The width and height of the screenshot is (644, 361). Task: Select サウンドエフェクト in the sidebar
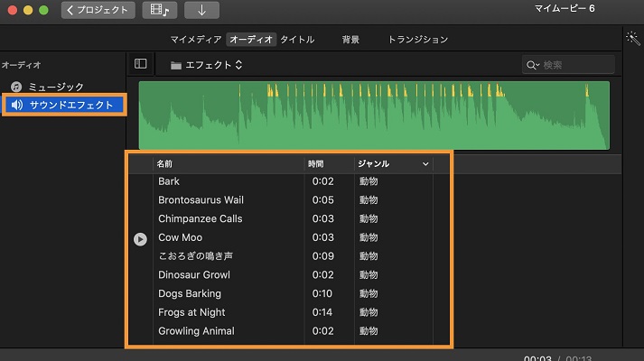(64, 105)
